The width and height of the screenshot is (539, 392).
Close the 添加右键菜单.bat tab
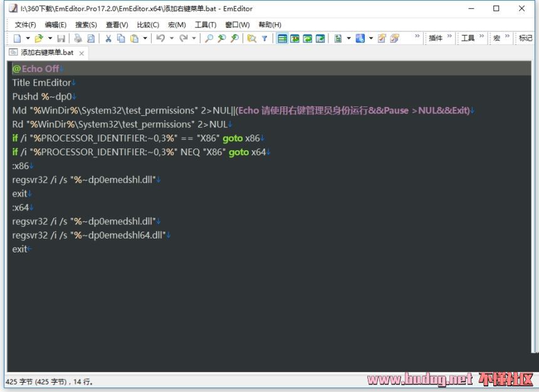point(81,53)
